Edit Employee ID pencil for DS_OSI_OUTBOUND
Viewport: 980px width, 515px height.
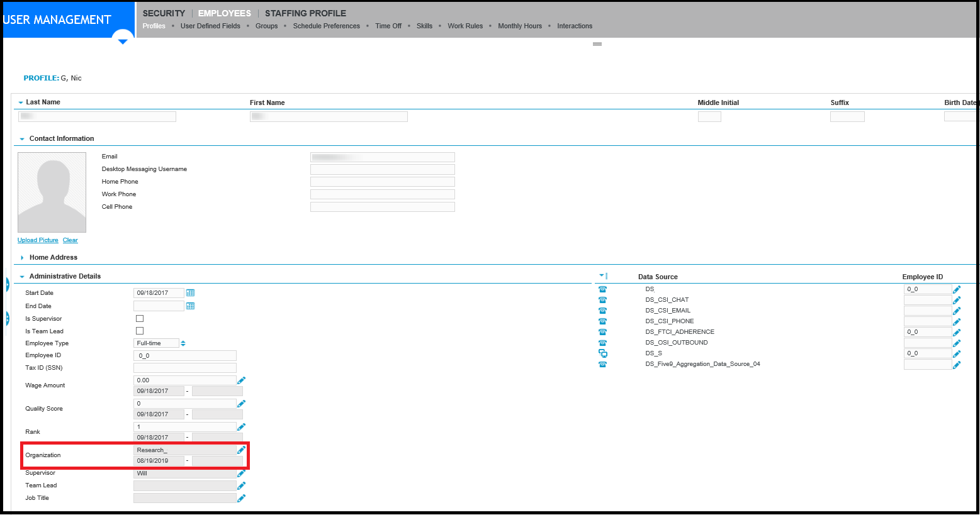(957, 343)
